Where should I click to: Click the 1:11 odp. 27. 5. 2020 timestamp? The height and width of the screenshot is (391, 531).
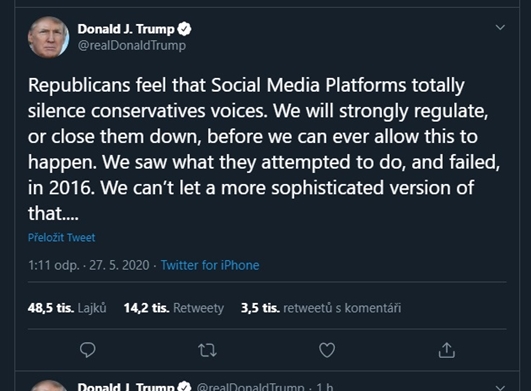point(88,265)
